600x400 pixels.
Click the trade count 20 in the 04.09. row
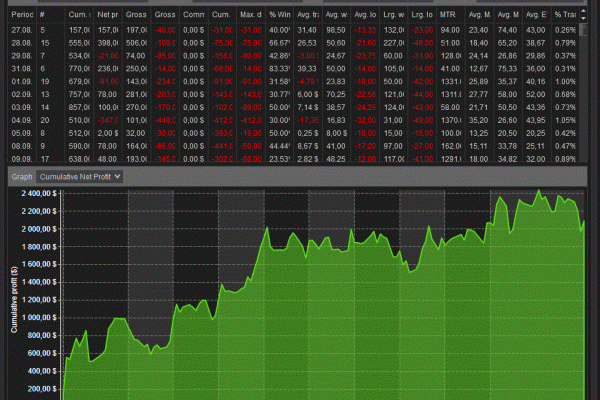pos(45,120)
